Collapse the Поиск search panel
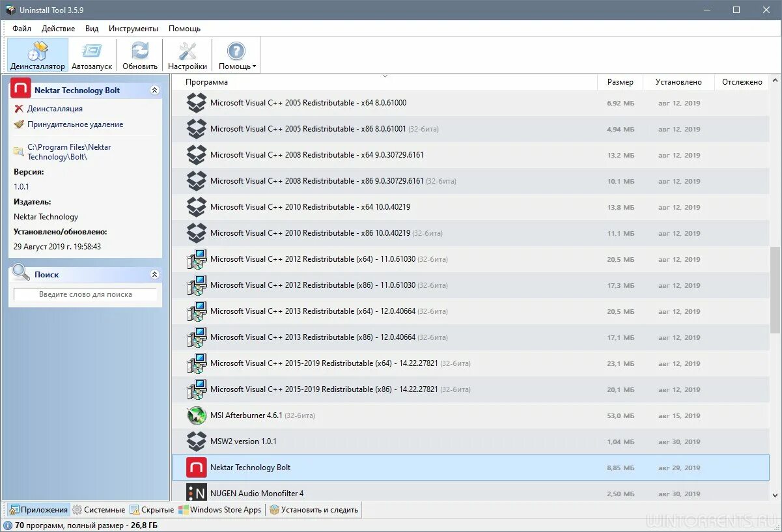The width and height of the screenshot is (782, 532). (154, 275)
